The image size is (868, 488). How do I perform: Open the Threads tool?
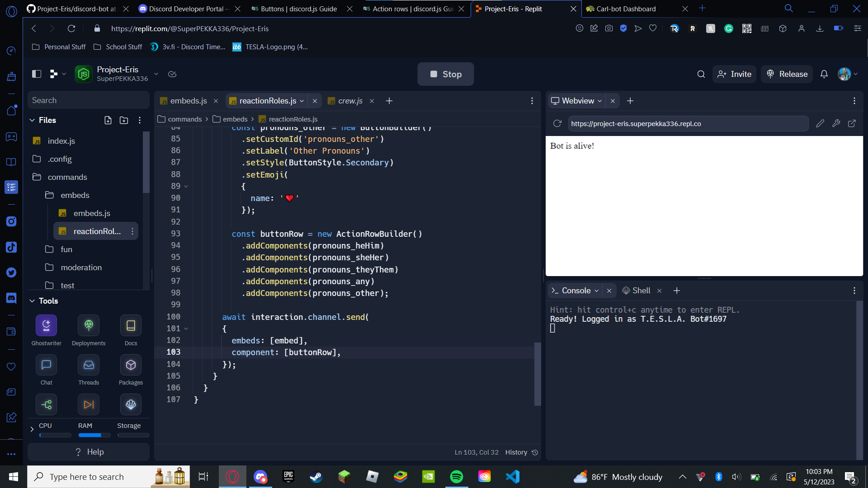(89, 365)
